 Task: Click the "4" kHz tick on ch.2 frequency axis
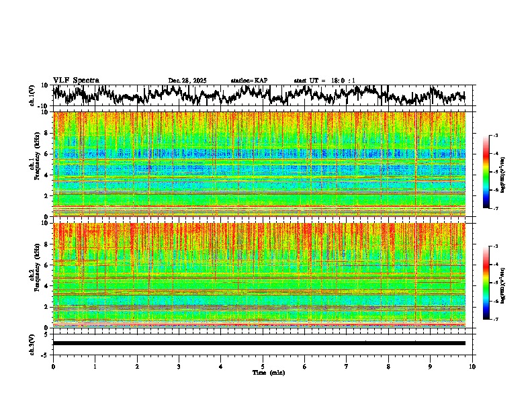[46, 286]
